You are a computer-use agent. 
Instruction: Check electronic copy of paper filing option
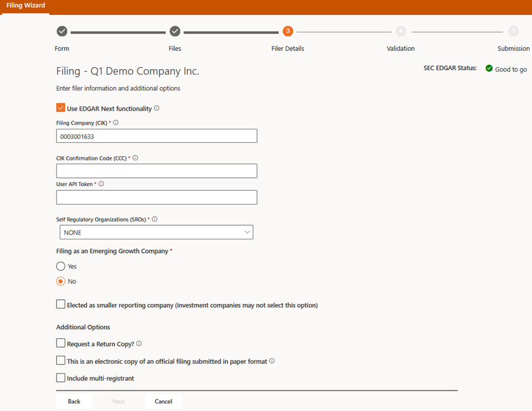[x=61, y=360]
